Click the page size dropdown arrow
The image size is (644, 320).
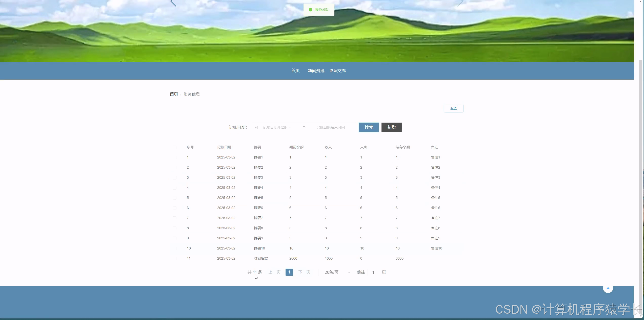(349, 272)
